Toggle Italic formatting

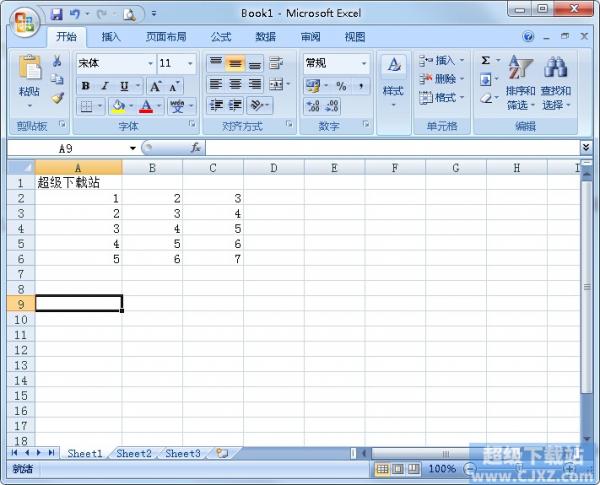pos(105,86)
